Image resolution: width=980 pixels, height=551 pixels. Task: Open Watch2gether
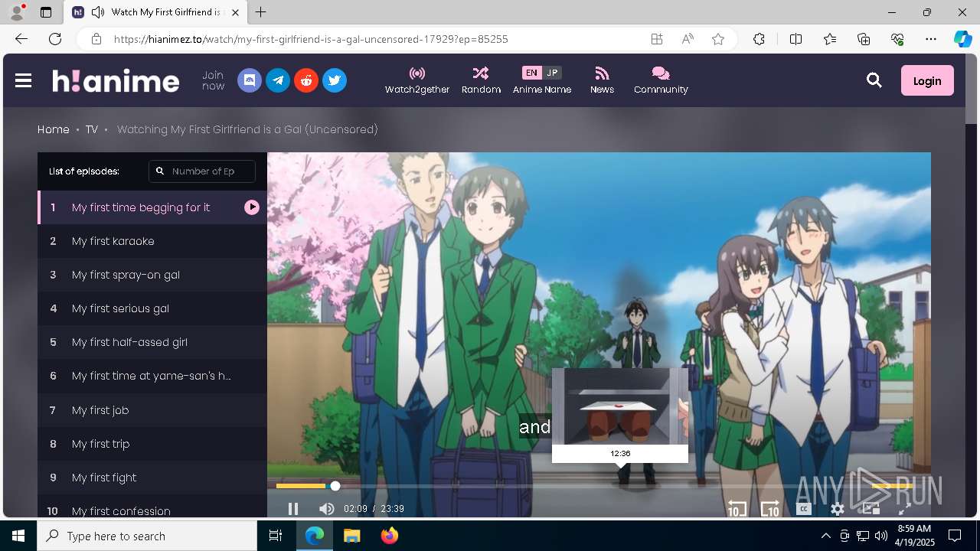(417, 80)
